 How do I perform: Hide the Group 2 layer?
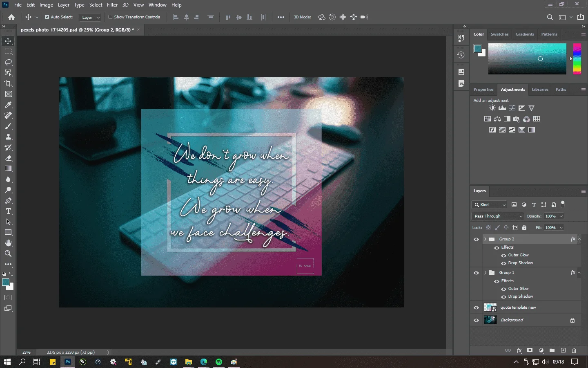[x=476, y=239]
